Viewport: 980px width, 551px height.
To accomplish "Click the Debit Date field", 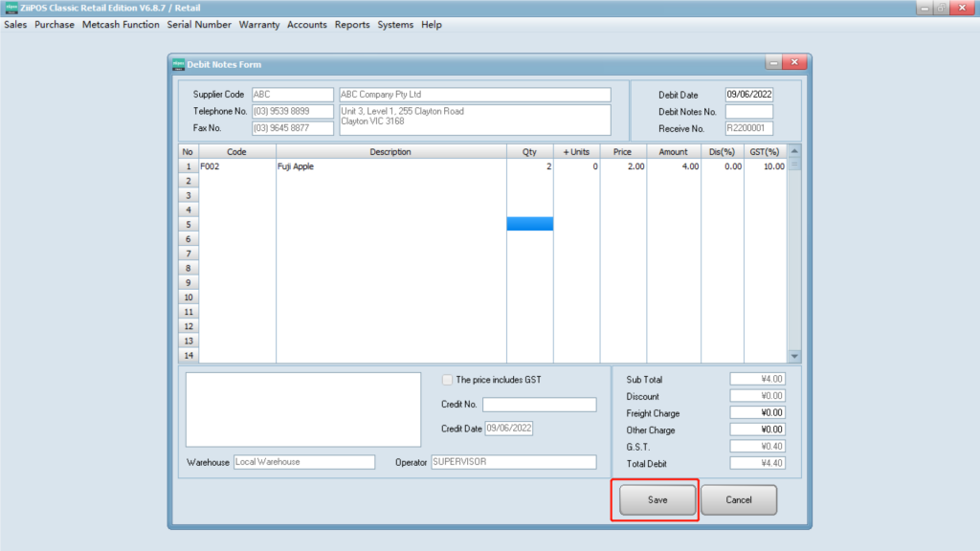I will (x=748, y=95).
